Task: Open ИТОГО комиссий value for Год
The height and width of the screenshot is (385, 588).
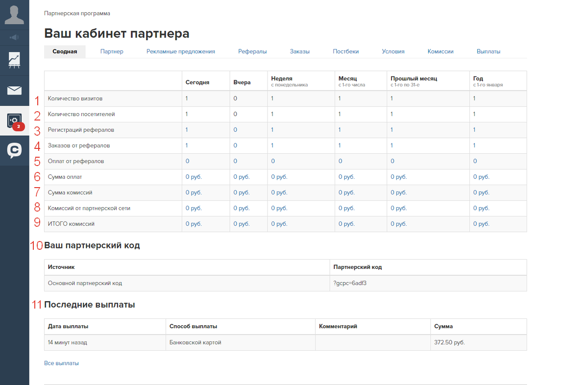Action: (x=481, y=224)
